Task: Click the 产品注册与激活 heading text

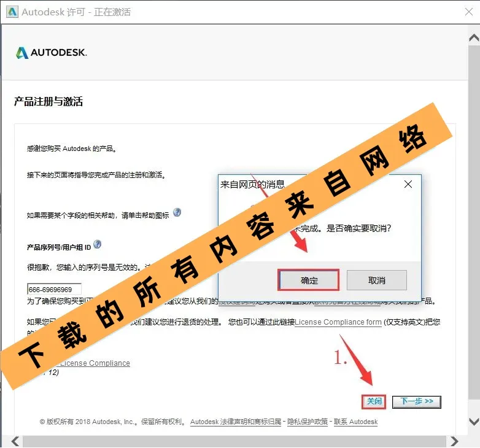Action: point(48,102)
